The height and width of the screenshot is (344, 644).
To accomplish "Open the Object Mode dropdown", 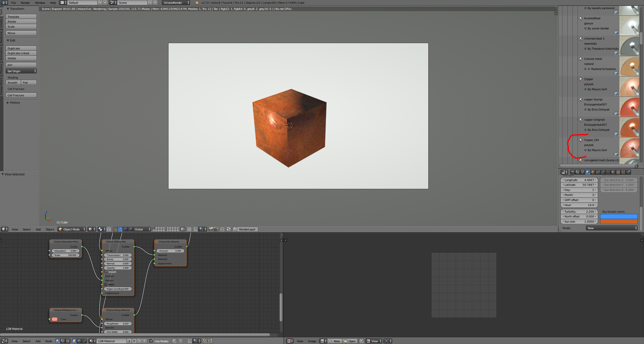I will [x=72, y=229].
